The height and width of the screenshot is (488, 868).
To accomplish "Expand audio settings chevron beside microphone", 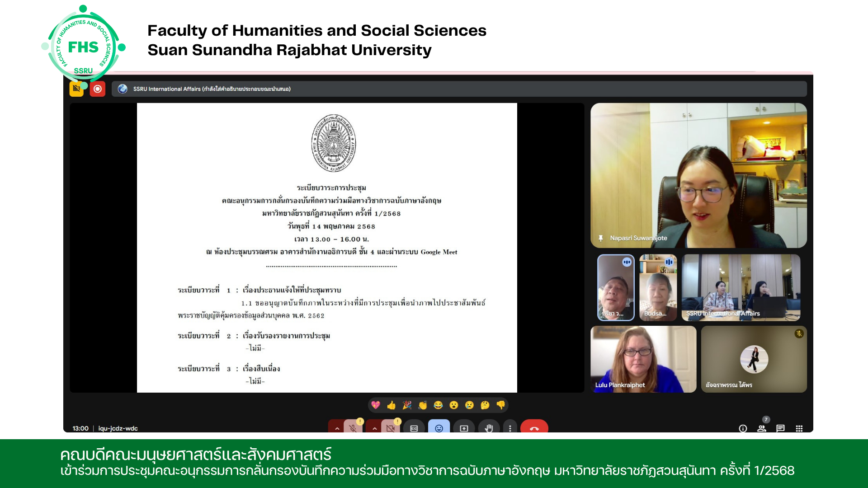I will coord(337,428).
